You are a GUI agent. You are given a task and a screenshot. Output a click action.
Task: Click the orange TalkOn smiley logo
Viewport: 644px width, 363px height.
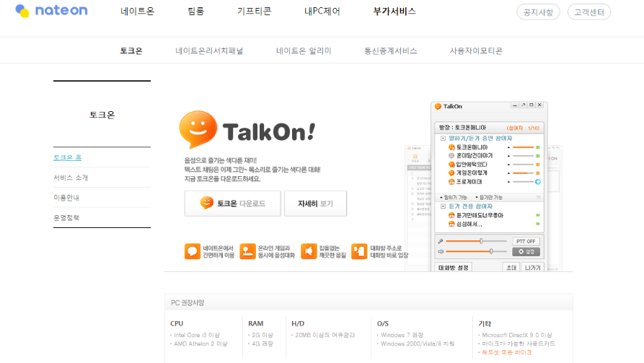pyautogui.click(x=198, y=129)
